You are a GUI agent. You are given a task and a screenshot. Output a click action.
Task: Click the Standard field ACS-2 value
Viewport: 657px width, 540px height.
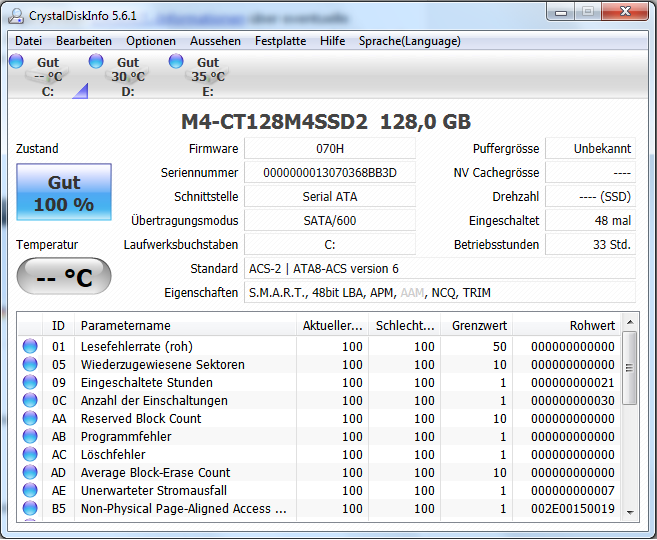pyautogui.click(x=440, y=268)
